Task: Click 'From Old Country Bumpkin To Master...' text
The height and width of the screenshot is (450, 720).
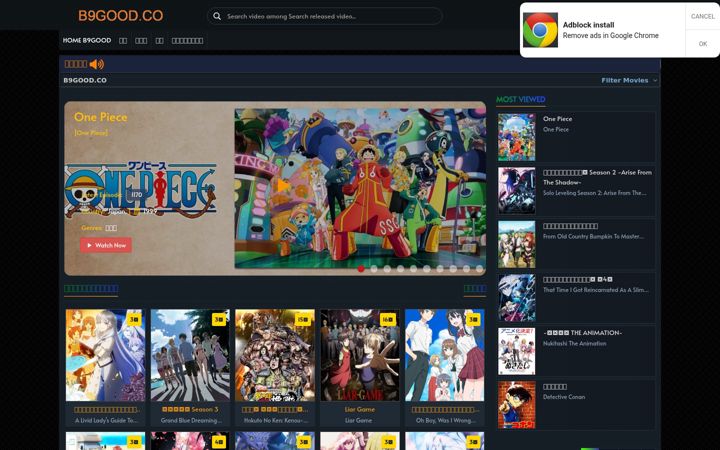Action: click(593, 236)
